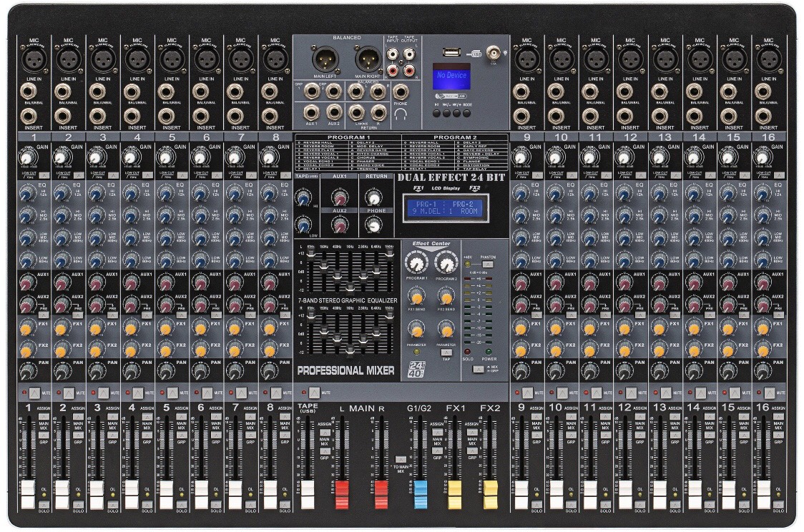Click the USB player previous/volume-down button
Viewport: 804px width, 532px height.
tap(446, 113)
